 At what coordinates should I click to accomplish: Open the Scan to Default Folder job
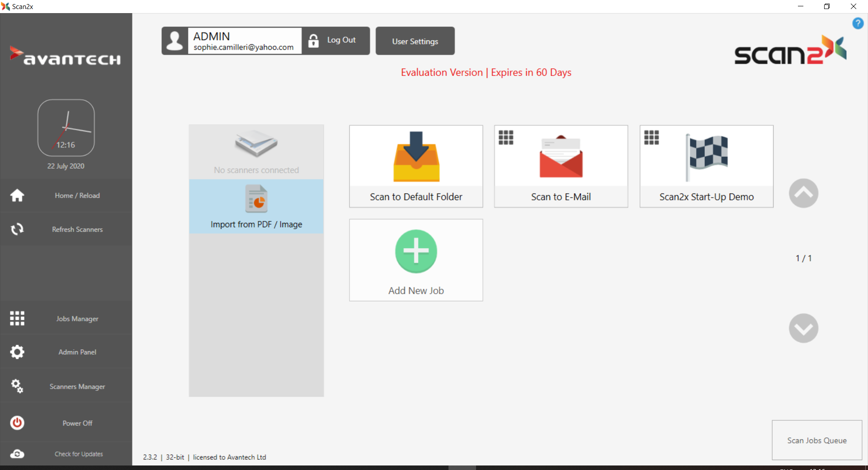click(x=416, y=166)
